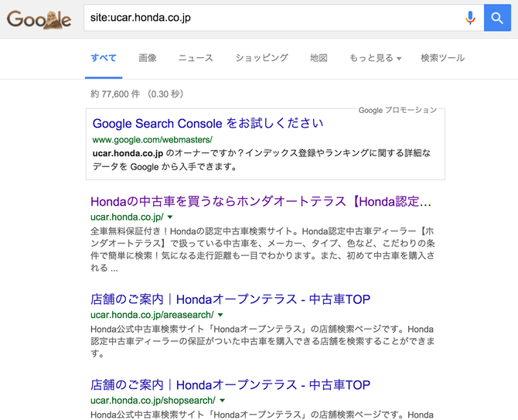Expand the もっと見る dropdown
The height and width of the screenshot is (420, 518).
pos(375,58)
